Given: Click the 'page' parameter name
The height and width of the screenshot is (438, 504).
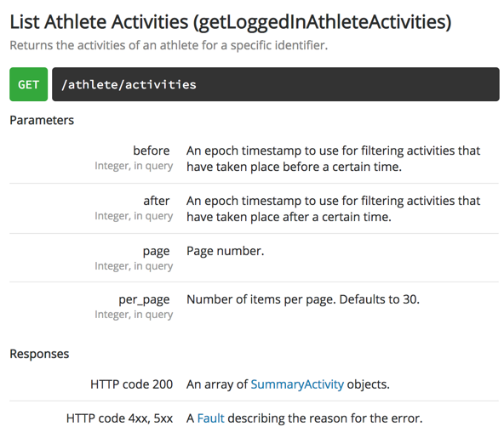Looking at the screenshot, I should tap(156, 251).
